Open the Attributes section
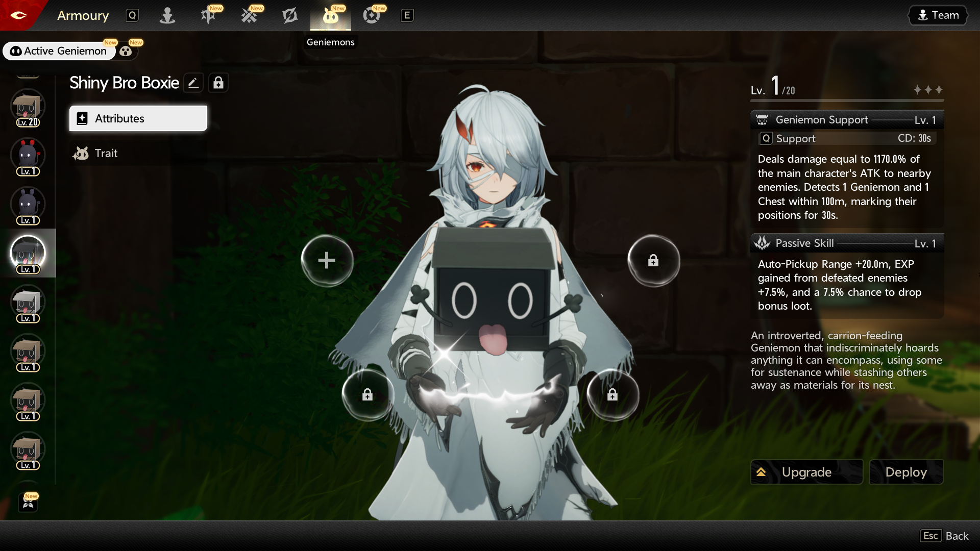 pos(138,118)
